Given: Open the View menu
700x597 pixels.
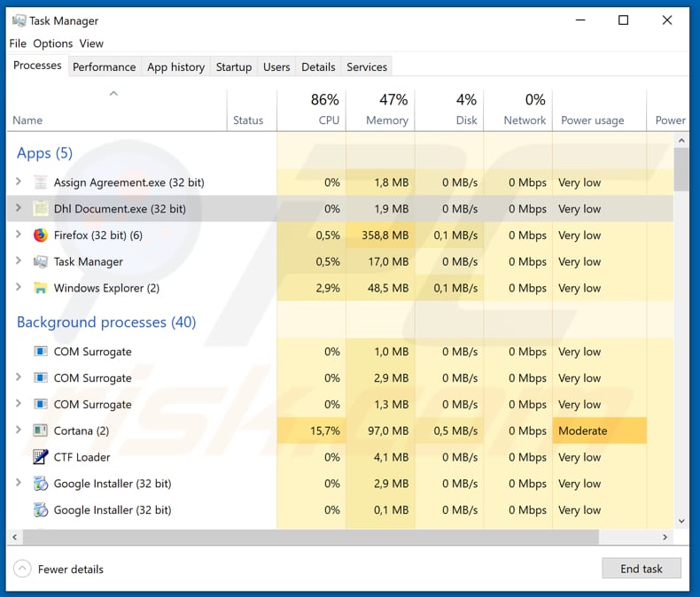Looking at the screenshot, I should click(91, 43).
